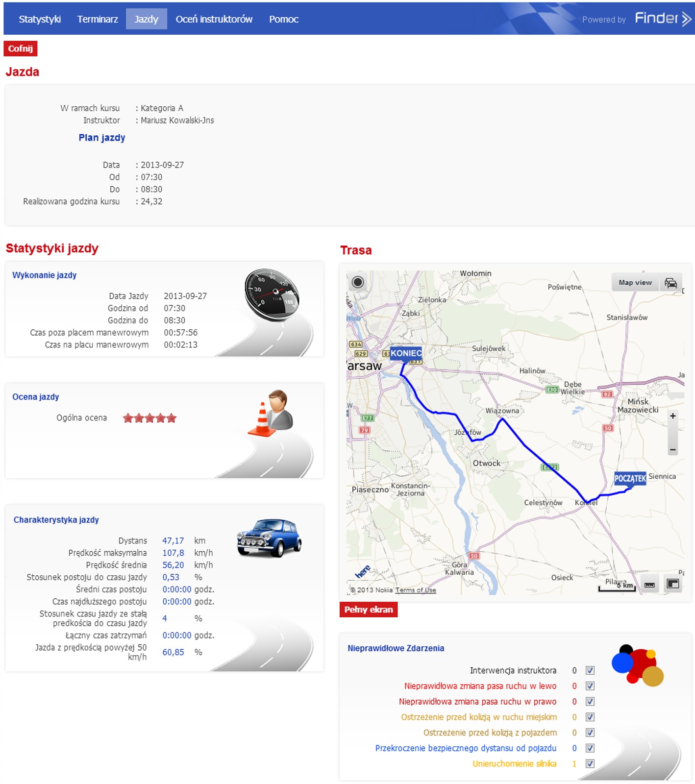Open the Terminarz tab
The image size is (695, 784).
(x=98, y=19)
